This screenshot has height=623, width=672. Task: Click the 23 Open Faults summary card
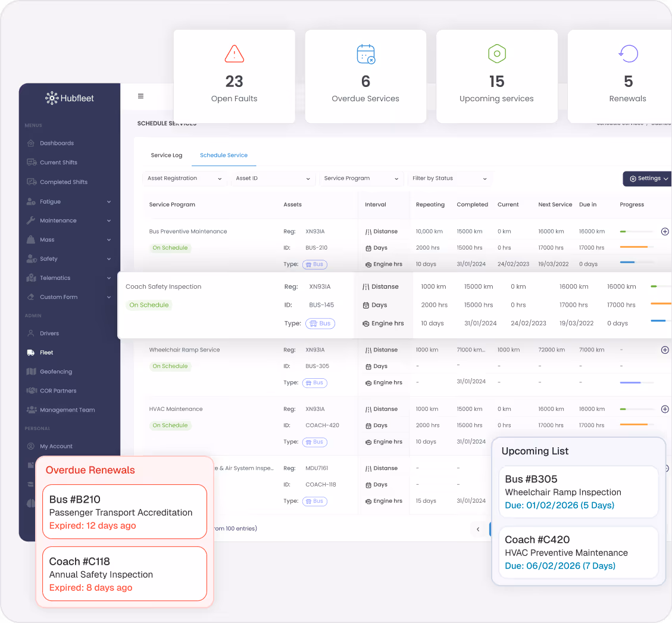point(235,76)
